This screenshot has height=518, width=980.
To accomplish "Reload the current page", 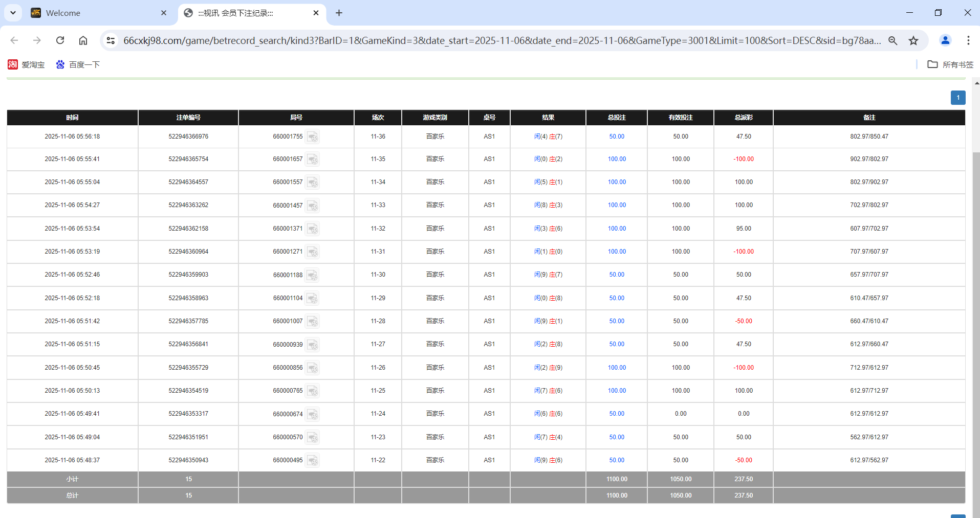I will click(x=60, y=40).
